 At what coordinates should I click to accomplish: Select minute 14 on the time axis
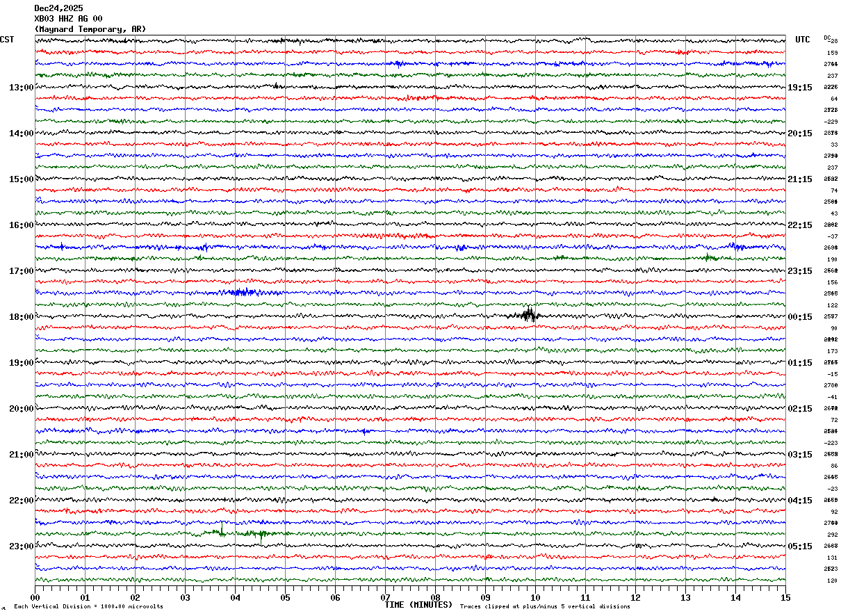coord(735,597)
